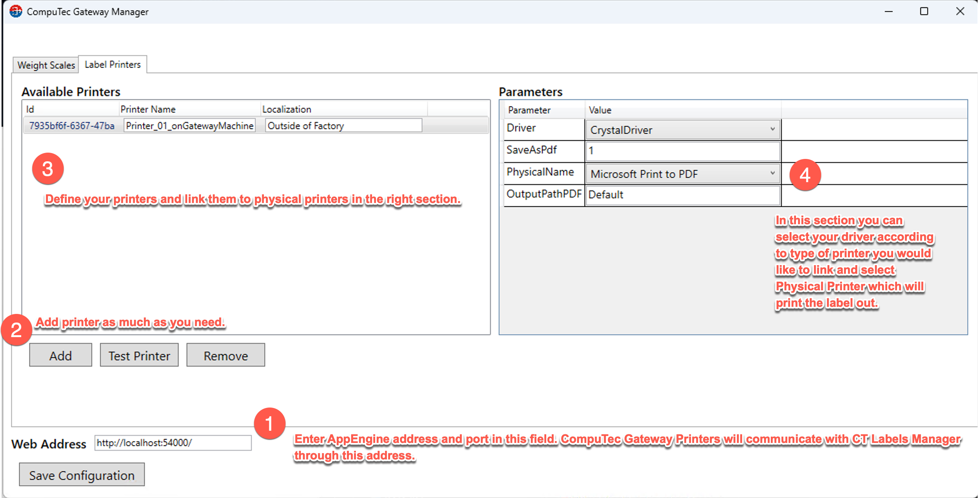Select the printer row with Id 7935bf6f-6367-47ba
The width and height of the screenshot is (980, 498).
click(256, 126)
